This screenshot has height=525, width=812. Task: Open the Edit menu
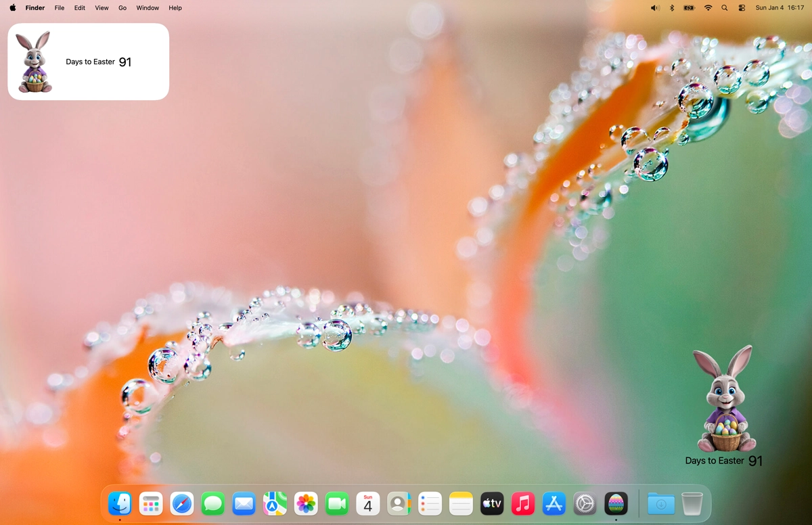(x=80, y=7)
